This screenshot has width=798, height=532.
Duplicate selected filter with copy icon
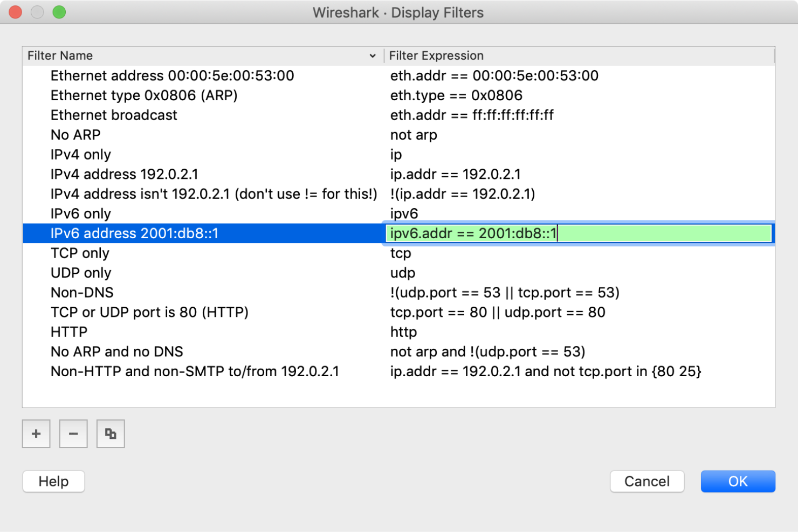[x=110, y=433]
